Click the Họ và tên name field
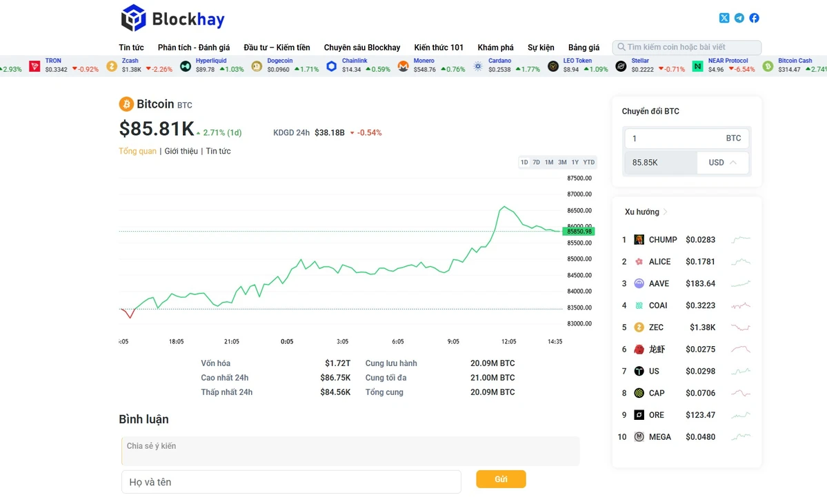Viewport: 827px width, 504px height. 291,482
